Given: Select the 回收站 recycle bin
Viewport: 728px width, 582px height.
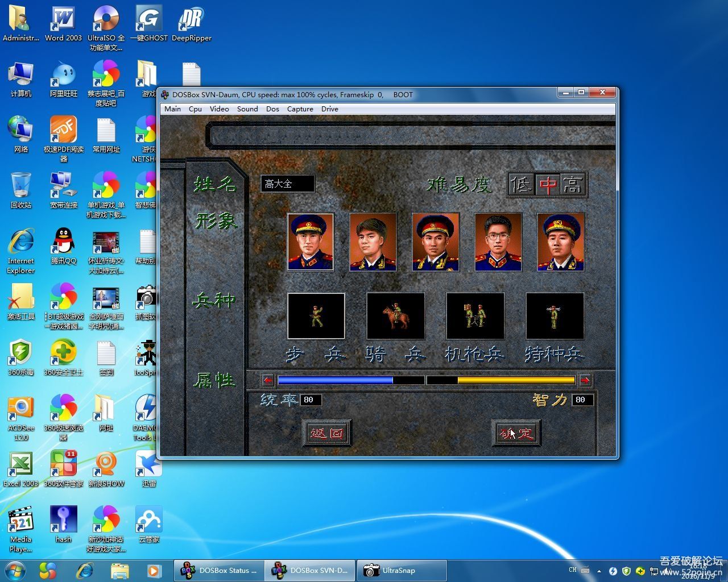Looking at the screenshot, I should [x=21, y=190].
